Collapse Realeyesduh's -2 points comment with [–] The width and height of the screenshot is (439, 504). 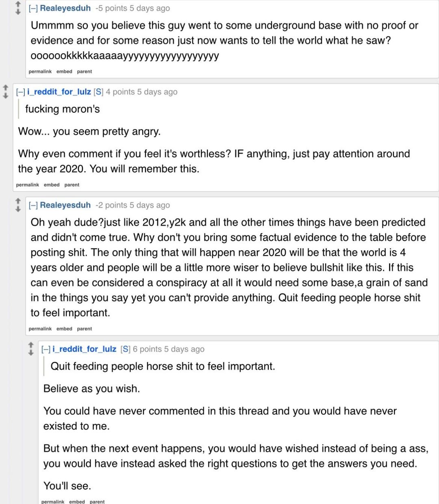(33, 205)
